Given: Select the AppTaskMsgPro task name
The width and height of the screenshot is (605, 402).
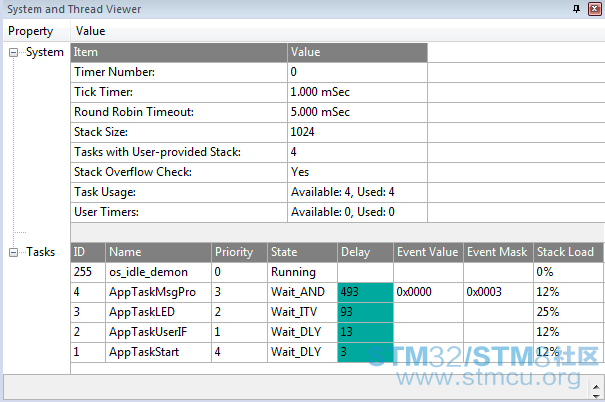Looking at the screenshot, I should 152,292.
